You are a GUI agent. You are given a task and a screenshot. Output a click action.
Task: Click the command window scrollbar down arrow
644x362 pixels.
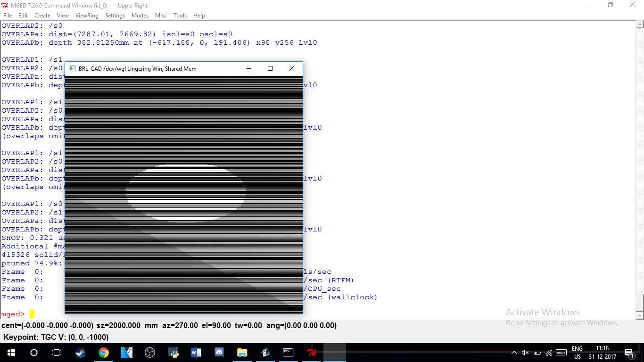tap(640, 315)
